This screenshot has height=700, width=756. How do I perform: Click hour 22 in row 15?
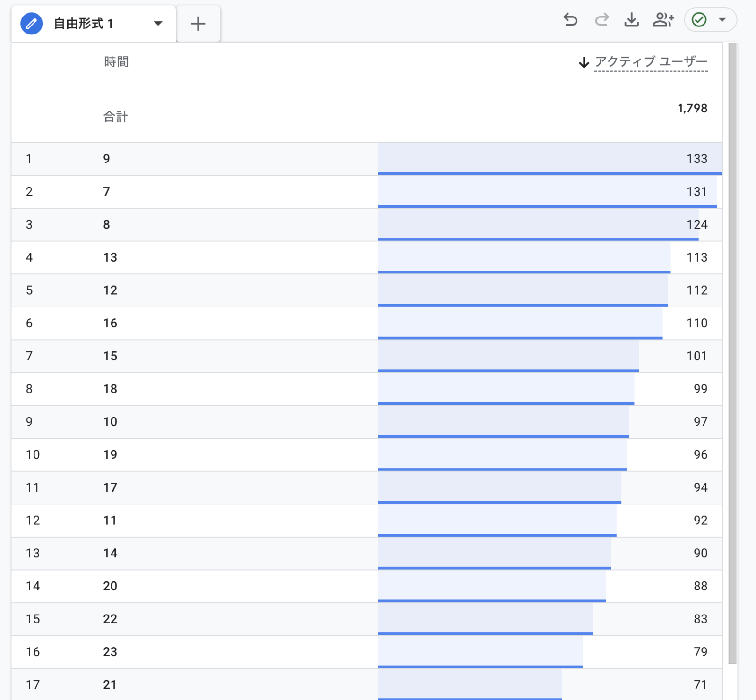pyautogui.click(x=110, y=619)
